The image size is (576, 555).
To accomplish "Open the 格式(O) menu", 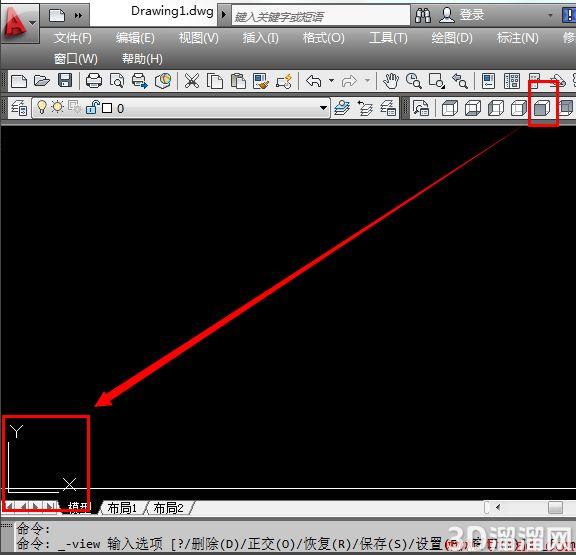I will point(324,38).
